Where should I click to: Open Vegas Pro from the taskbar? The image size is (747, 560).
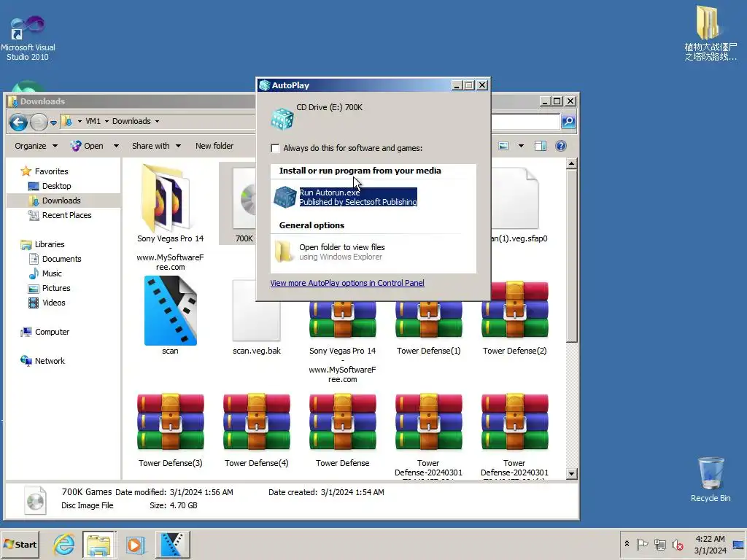coord(172,544)
